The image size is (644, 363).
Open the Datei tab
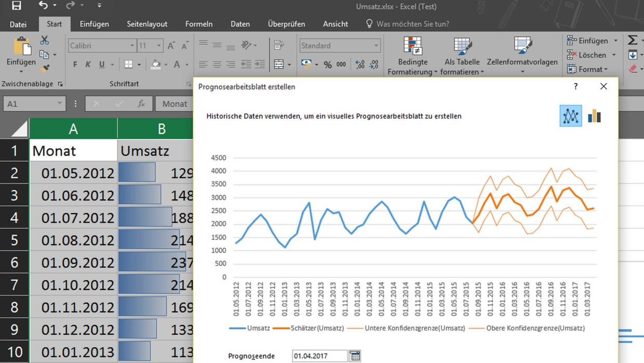point(18,24)
